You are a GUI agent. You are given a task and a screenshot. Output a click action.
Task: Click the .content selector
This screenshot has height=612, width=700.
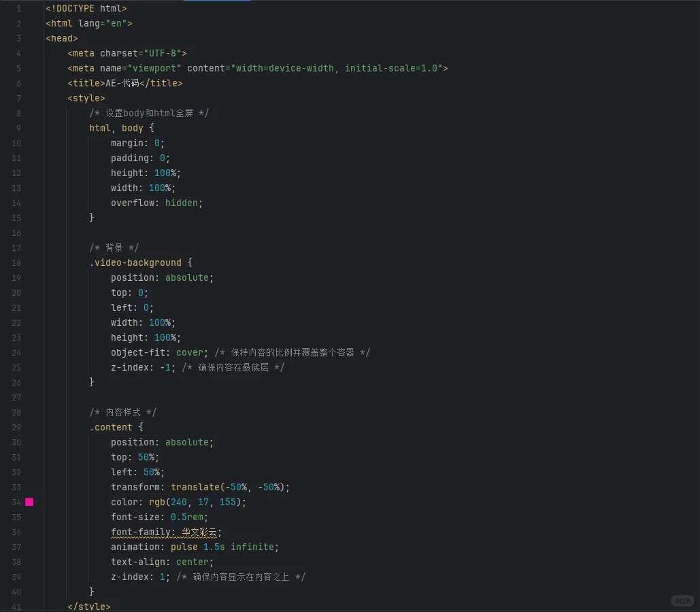tap(111, 427)
